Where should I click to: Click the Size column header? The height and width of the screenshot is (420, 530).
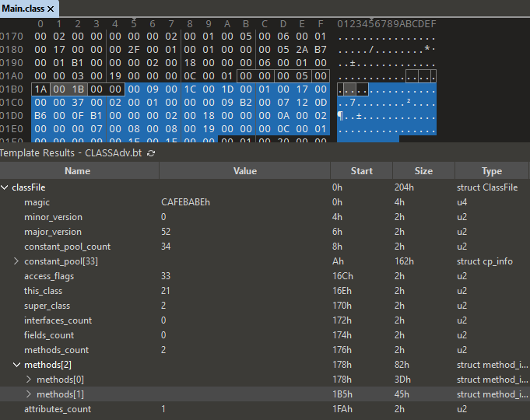click(423, 171)
